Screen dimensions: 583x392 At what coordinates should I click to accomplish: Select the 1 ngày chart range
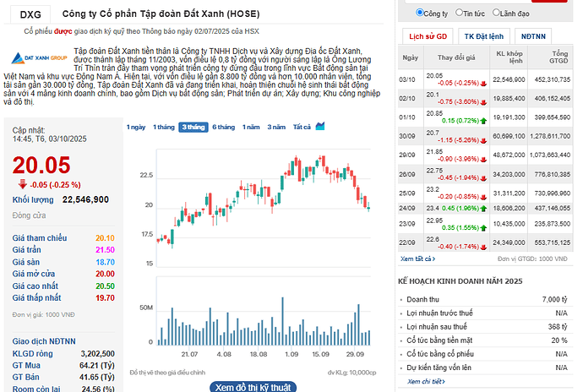[136, 128]
